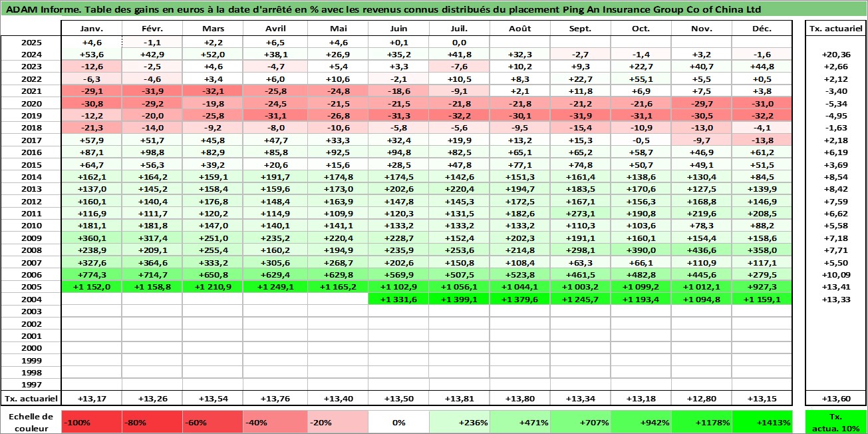Click the 'Tx. actuariel' row label at bottom left

[31, 399]
